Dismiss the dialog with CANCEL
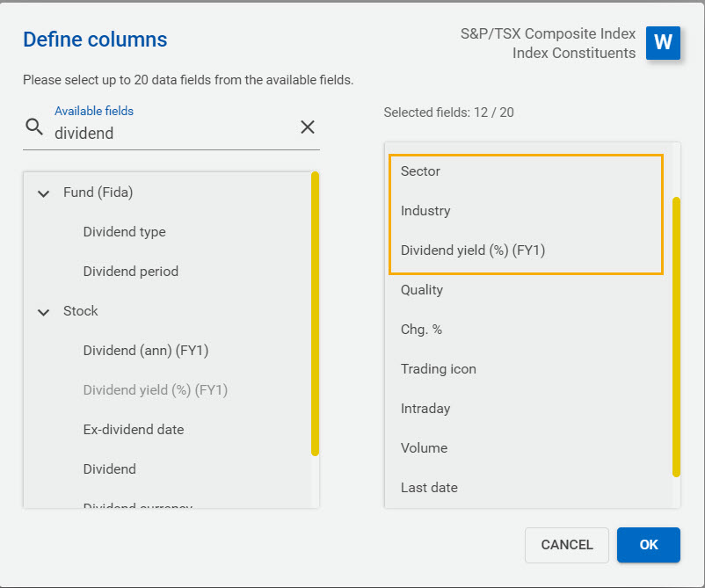The image size is (705, 588). 566,545
